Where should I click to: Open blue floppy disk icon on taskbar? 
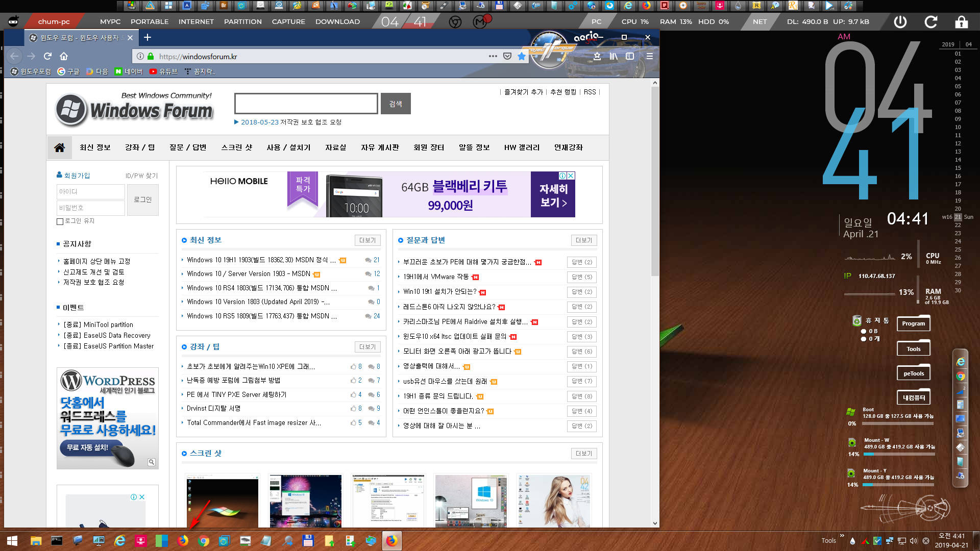(308, 541)
